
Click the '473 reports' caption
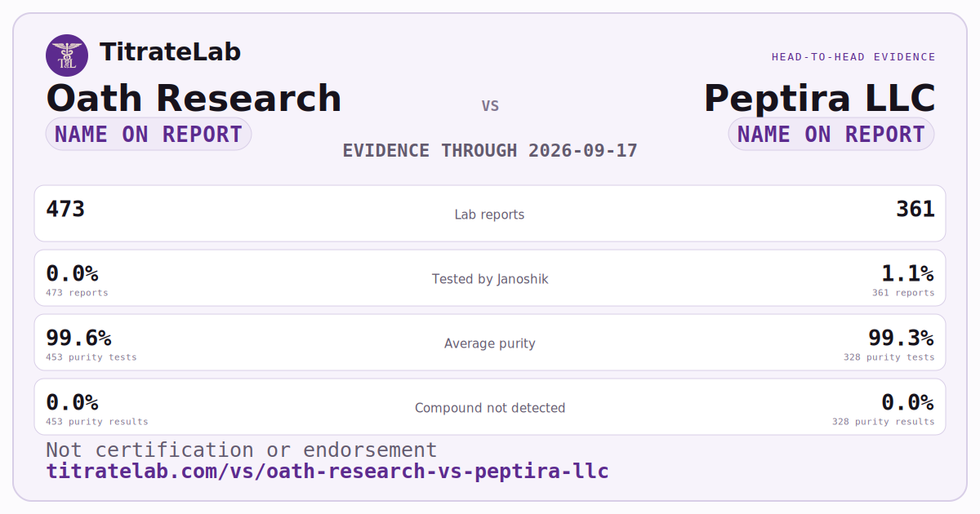tap(77, 293)
